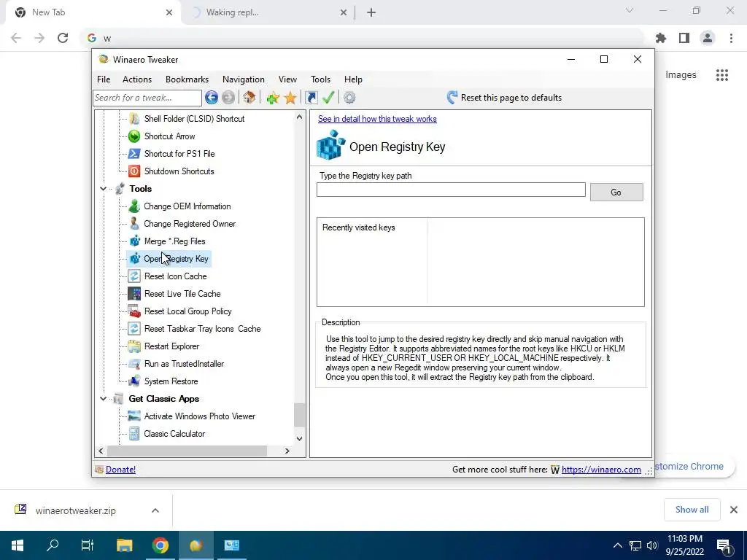The image size is (747, 560).
Task: Add bookmark with green plus star icon
Action: coord(273,98)
